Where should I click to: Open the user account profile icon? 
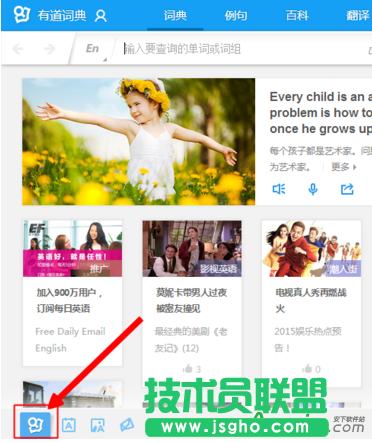[100, 16]
